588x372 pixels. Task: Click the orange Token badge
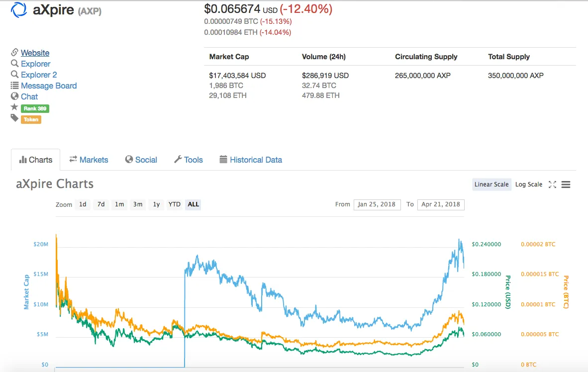[x=31, y=119]
